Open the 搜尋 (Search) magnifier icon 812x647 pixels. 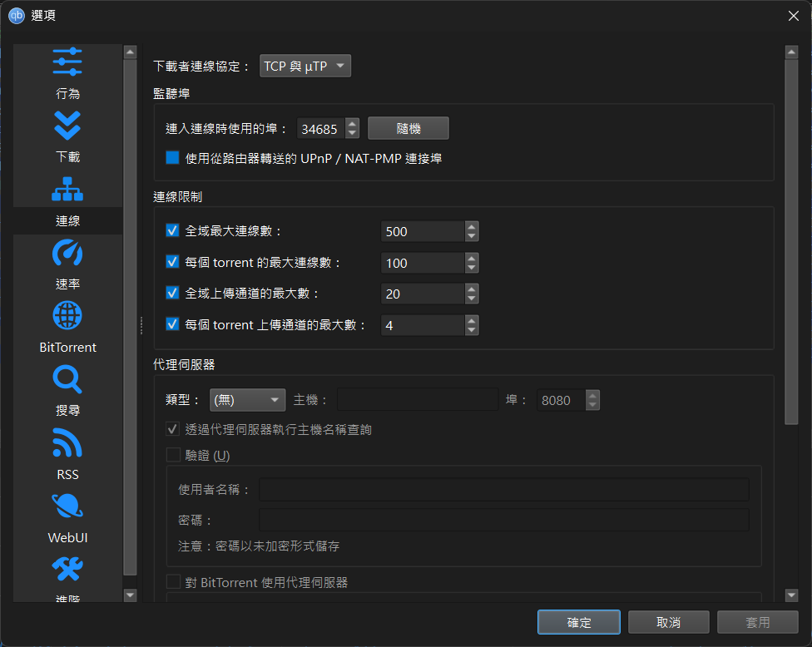tap(67, 379)
